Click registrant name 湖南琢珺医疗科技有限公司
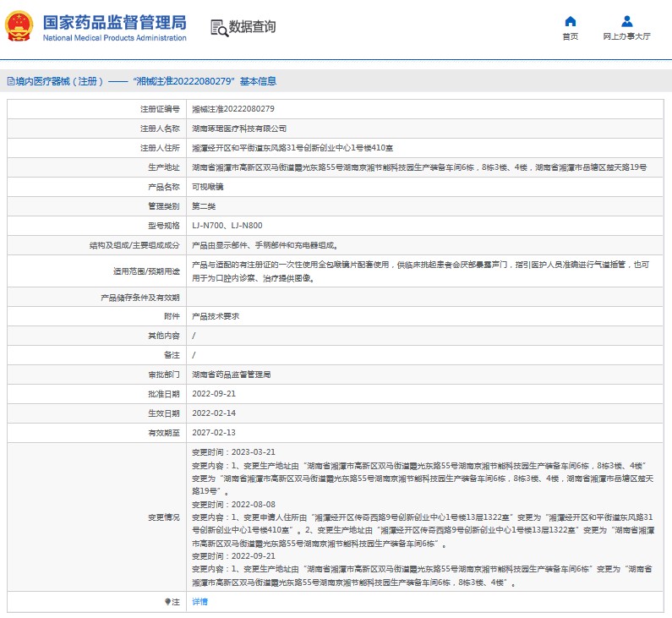672x618 pixels. [x=239, y=129]
